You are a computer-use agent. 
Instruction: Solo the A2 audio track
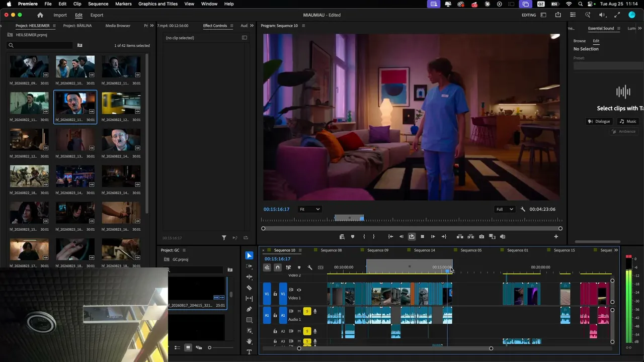coord(307,331)
